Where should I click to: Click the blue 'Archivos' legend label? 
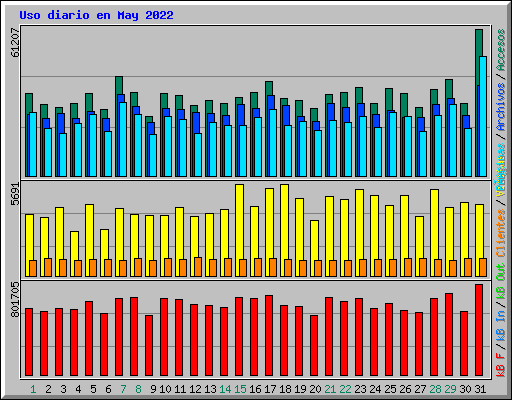501,107
